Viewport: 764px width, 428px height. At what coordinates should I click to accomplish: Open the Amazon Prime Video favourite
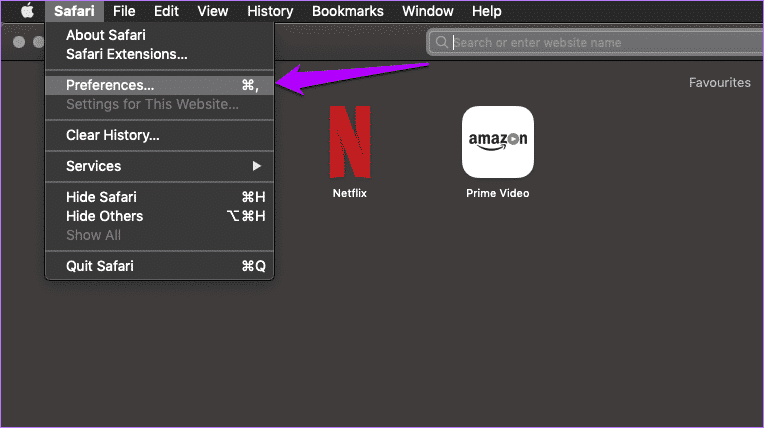pyautogui.click(x=497, y=141)
